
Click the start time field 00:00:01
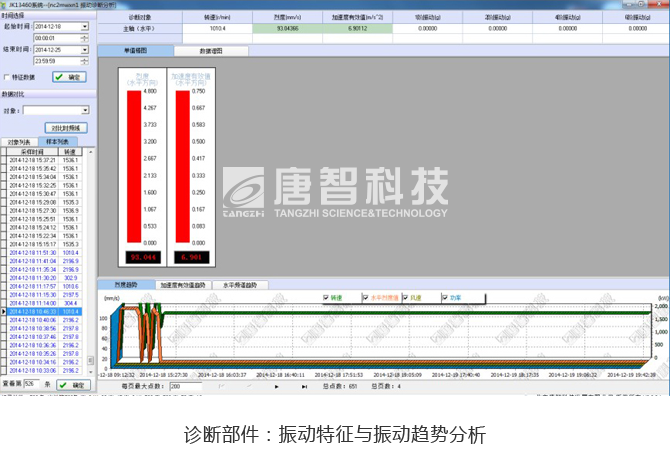[x=57, y=38]
